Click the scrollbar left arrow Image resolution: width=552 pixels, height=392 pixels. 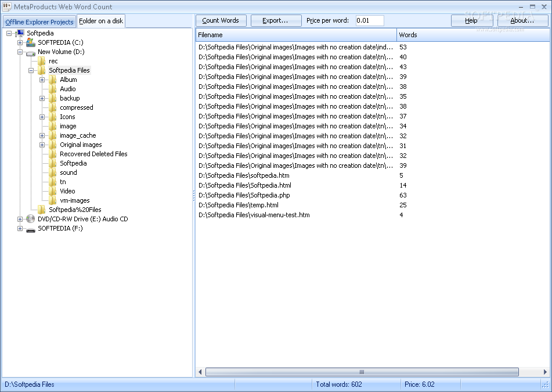pyautogui.click(x=200, y=372)
